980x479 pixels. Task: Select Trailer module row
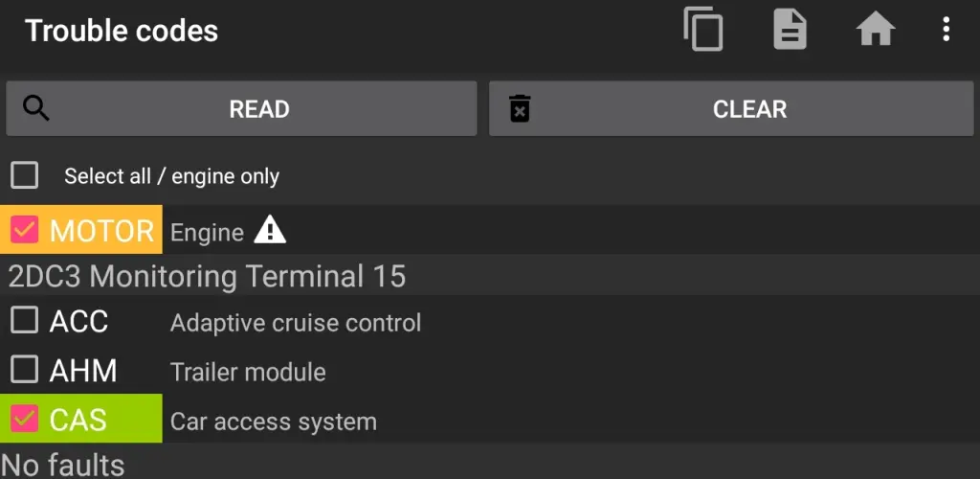coord(490,371)
